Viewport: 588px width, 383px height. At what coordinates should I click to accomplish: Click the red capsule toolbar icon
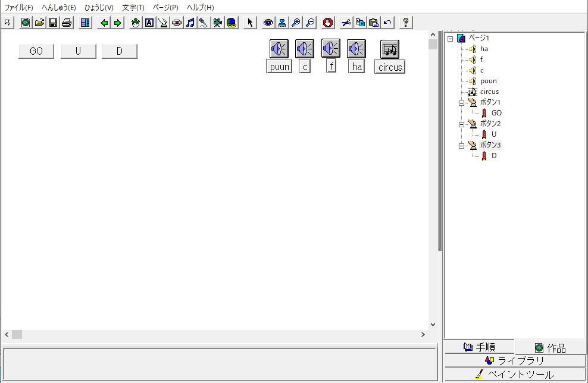click(x=177, y=23)
